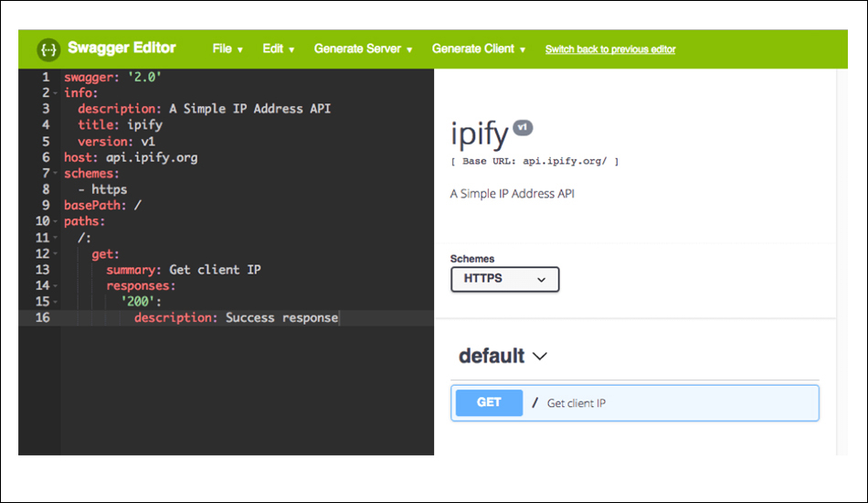
Task: Click line number 1 in gutter
Action: coord(46,77)
